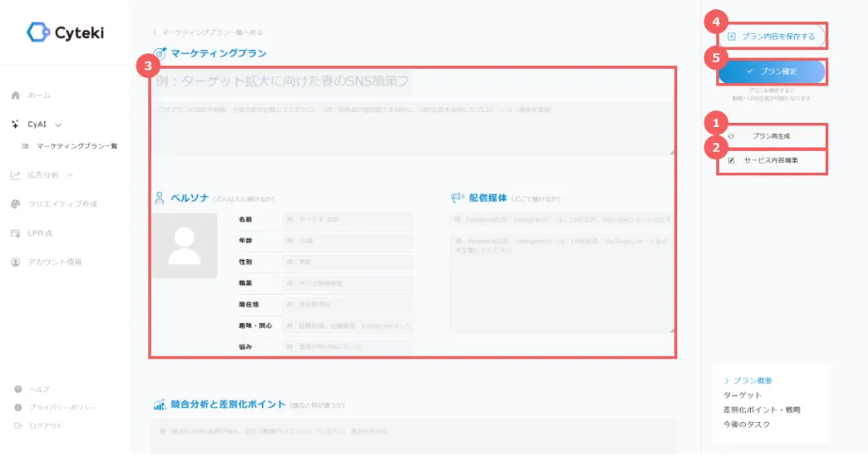Click the アカウント情報 user icon
This screenshot has width=868, height=455.
(x=15, y=262)
